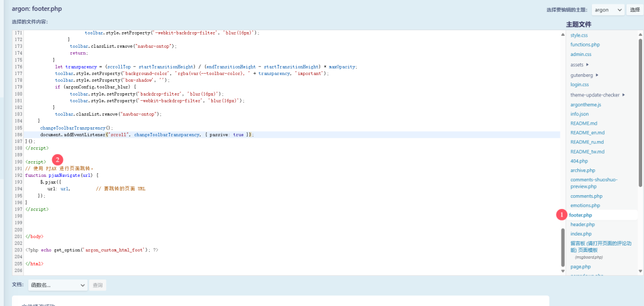This screenshot has width=644, height=306.
Task: Expand the assets folder
Action: point(579,65)
